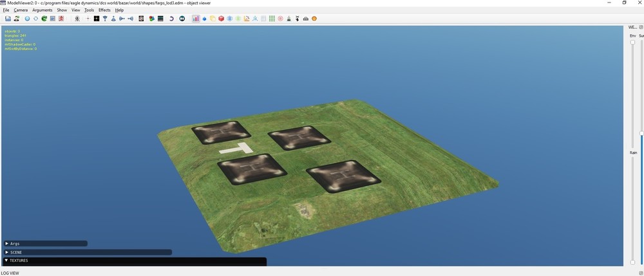Click the white T marking on terrain

[236, 149]
